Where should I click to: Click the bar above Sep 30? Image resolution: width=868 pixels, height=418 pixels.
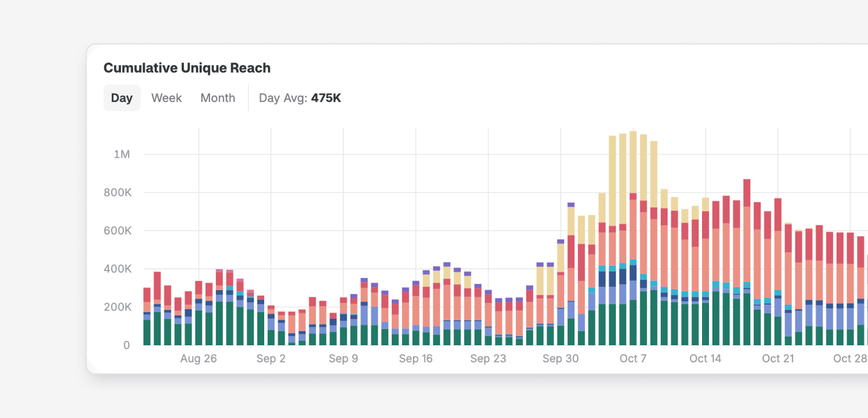560,293
